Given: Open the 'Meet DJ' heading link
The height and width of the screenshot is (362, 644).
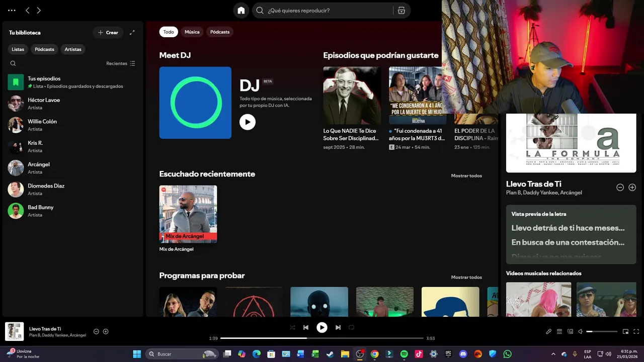Looking at the screenshot, I should click(175, 55).
